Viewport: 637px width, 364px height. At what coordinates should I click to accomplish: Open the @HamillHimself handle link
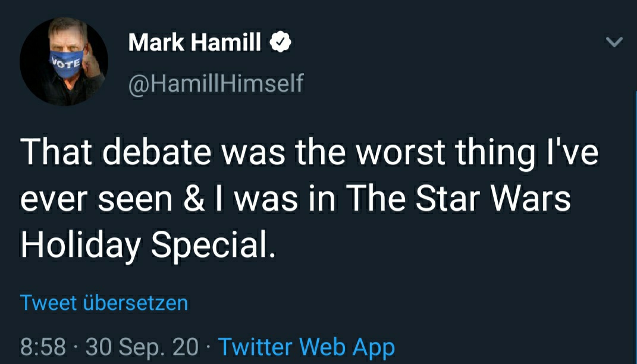(216, 84)
